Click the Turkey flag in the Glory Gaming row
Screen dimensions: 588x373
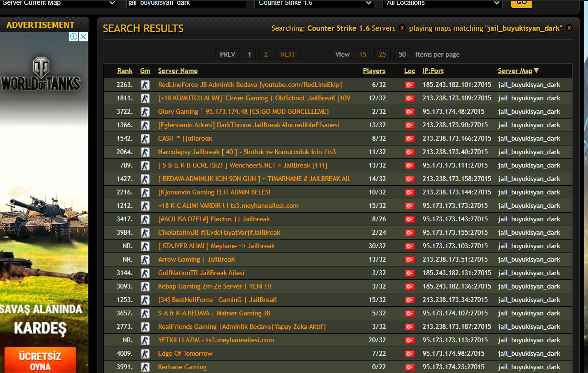point(409,112)
